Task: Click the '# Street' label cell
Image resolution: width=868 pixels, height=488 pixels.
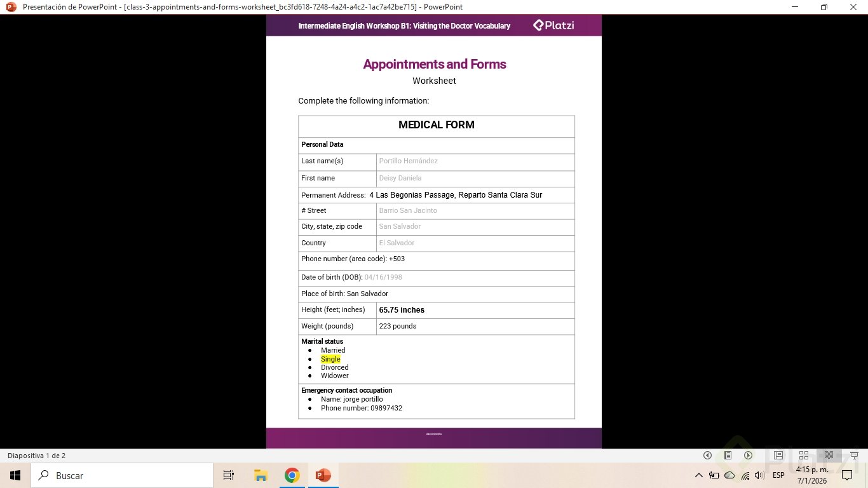Action: coord(337,210)
